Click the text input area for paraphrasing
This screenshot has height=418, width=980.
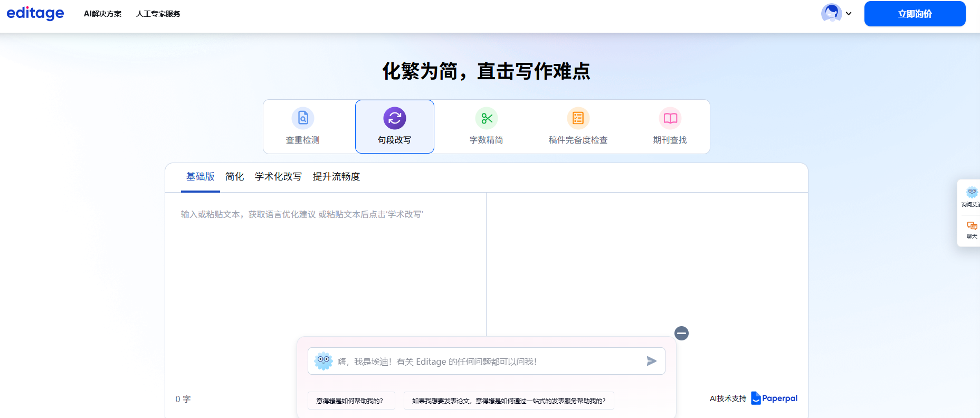326,264
